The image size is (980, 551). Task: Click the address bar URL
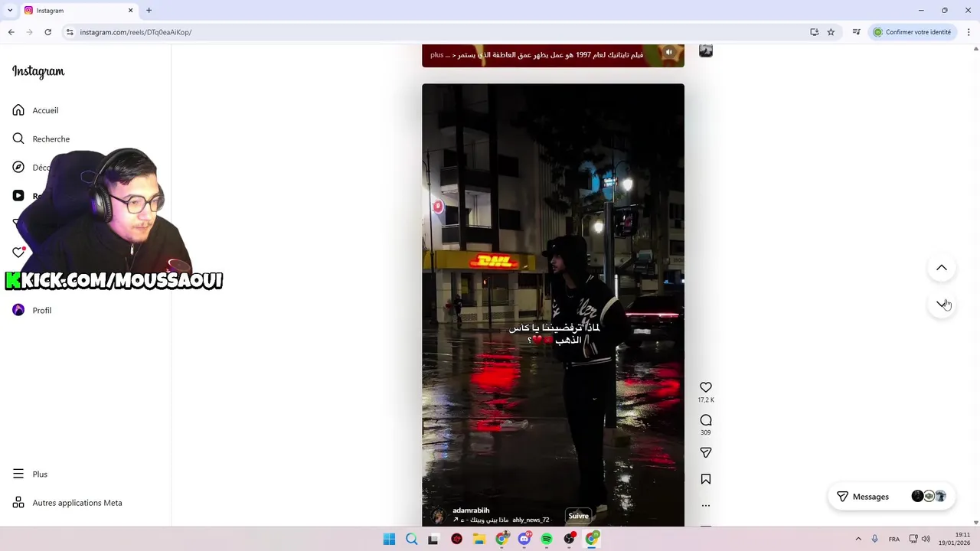pyautogui.click(x=136, y=32)
